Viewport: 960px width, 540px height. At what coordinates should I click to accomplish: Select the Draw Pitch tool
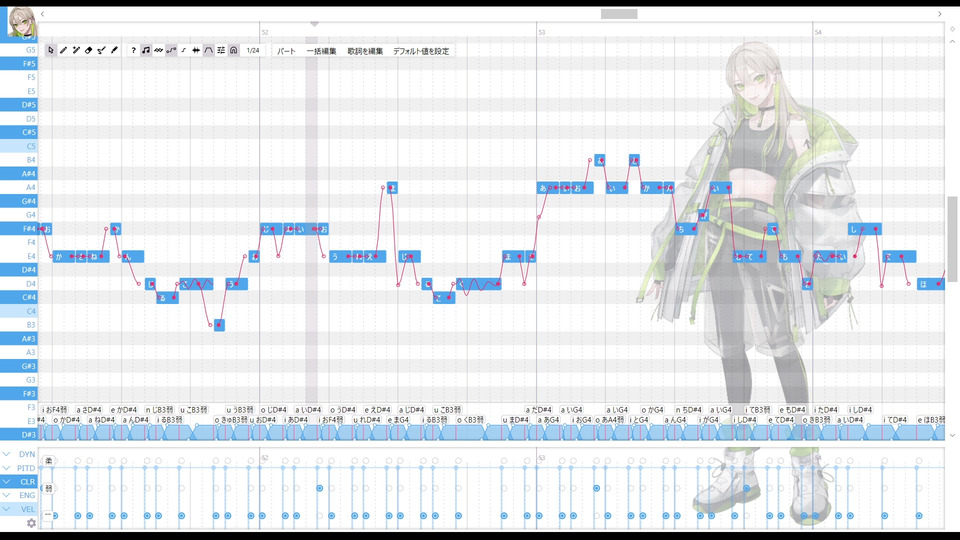click(x=102, y=50)
